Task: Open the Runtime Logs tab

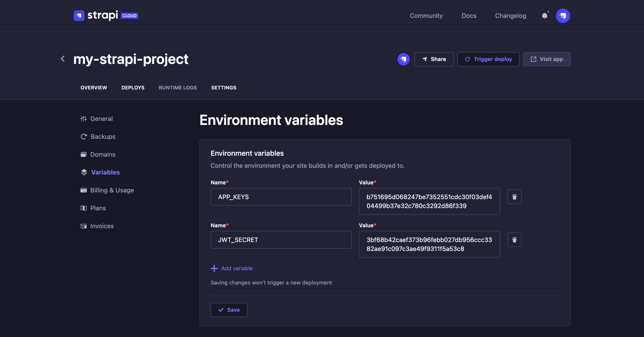Action: click(x=178, y=88)
